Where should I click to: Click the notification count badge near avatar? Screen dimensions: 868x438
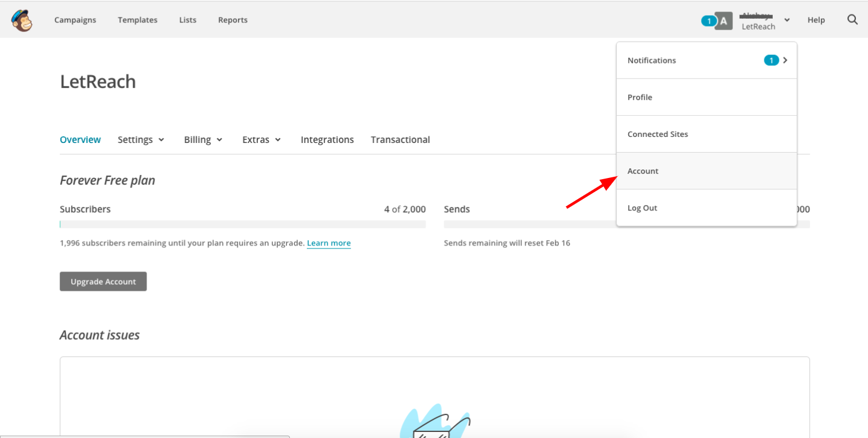coord(709,21)
